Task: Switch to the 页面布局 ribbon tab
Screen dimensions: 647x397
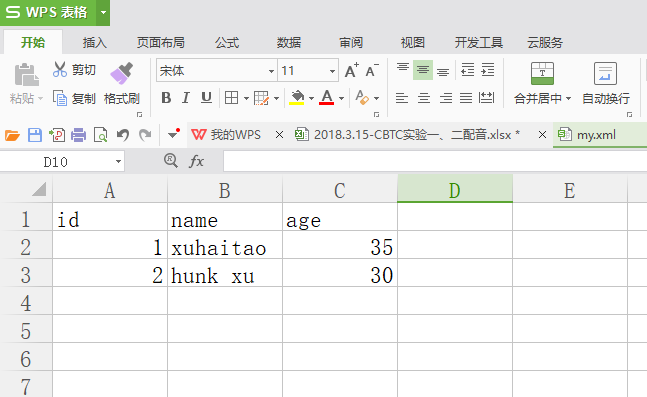Action: click(161, 43)
